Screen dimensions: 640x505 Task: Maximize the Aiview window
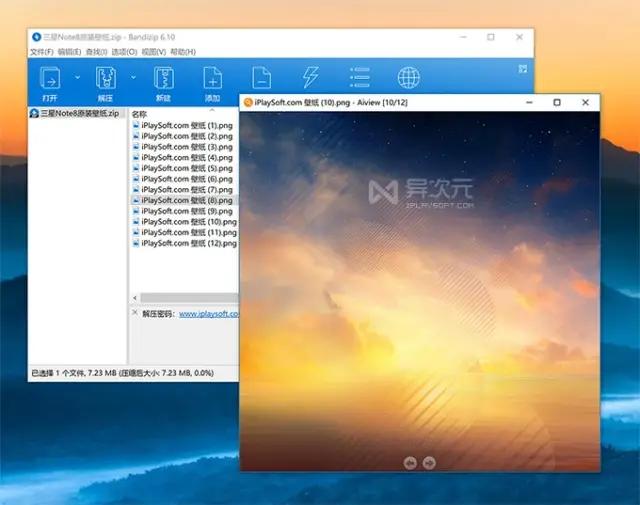[557, 102]
